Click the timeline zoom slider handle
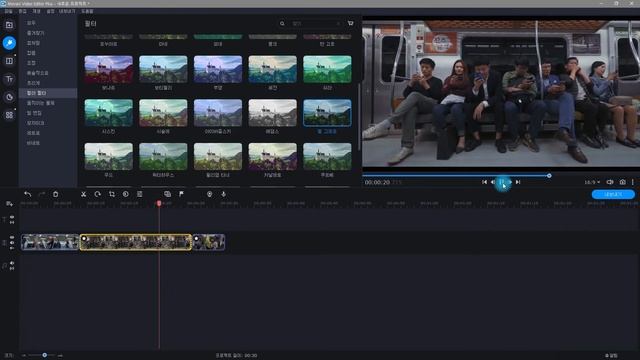This screenshot has height=360, width=640. click(44, 355)
